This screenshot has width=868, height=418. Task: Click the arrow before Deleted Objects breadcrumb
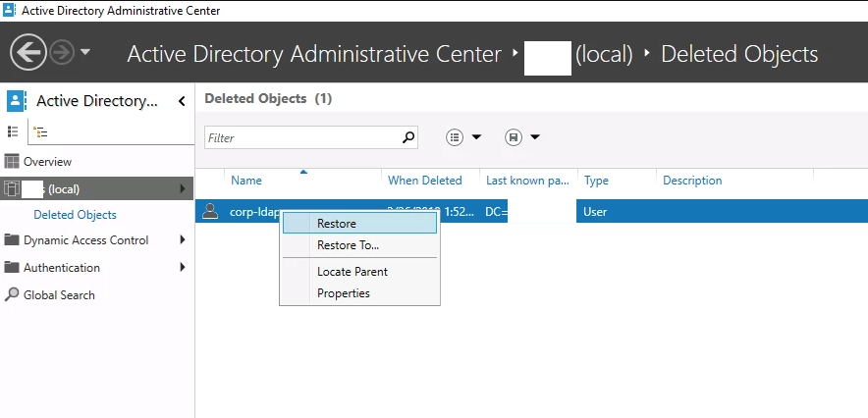point(646,54)
